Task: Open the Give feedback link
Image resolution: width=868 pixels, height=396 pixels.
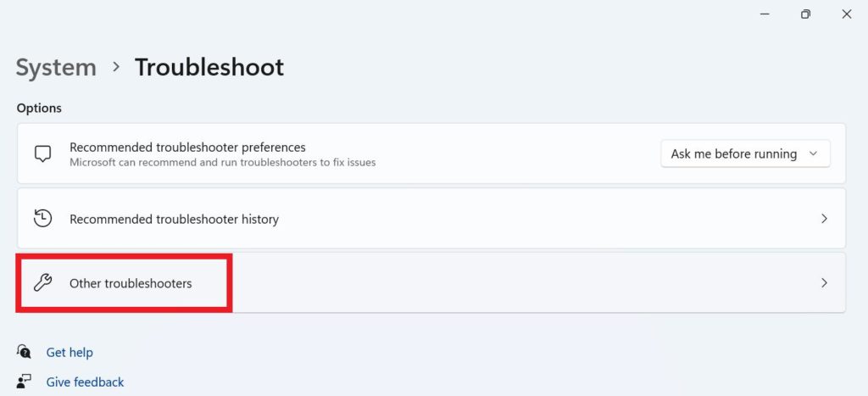Action: point(85,382)
